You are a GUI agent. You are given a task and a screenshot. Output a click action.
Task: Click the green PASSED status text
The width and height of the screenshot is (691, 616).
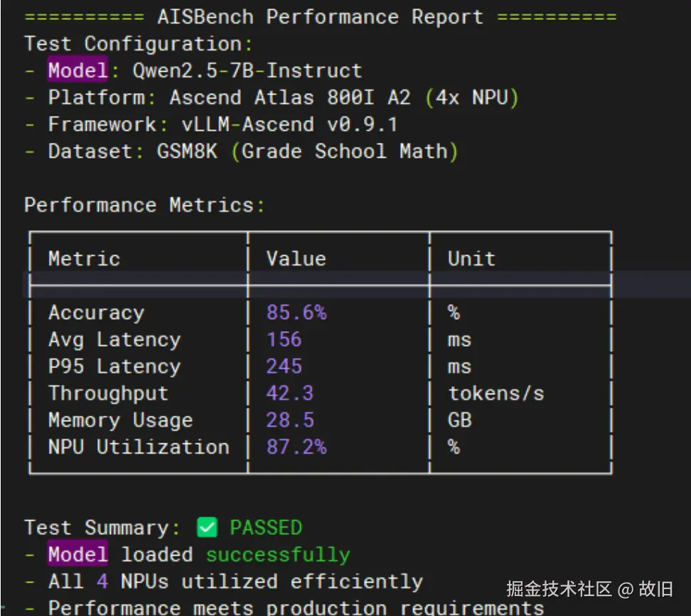(x=266, y=528)
